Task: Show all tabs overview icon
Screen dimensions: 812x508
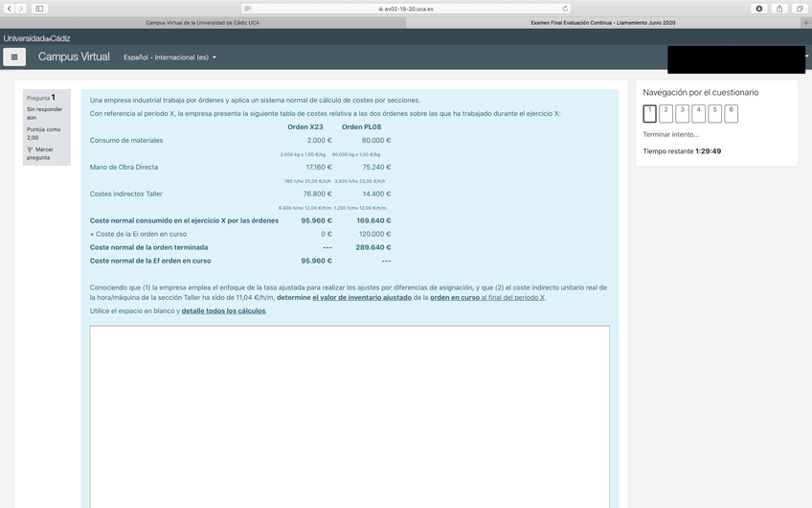Action: [x=799, y=9]
